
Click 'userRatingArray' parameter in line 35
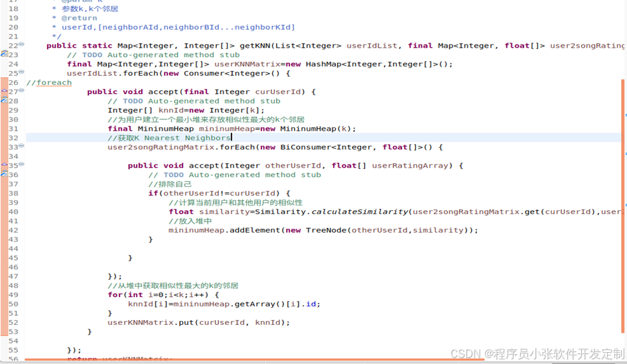click(410, 165)
